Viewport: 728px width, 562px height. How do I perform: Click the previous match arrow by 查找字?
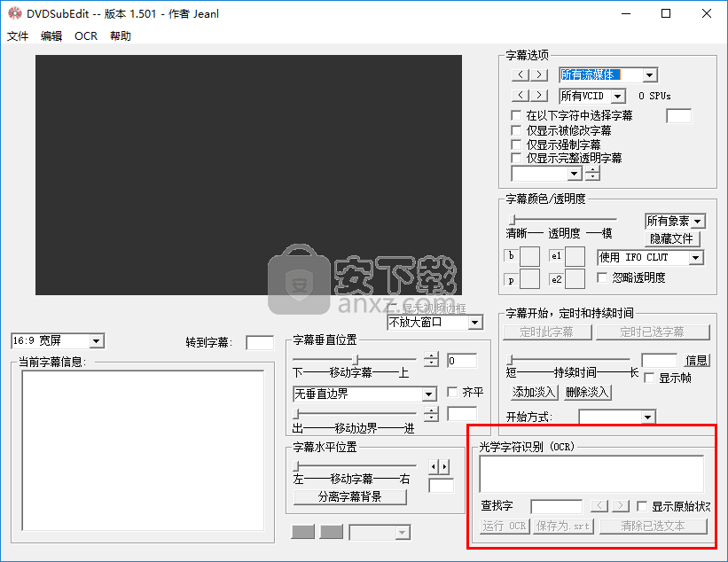(x=599, y=505)
